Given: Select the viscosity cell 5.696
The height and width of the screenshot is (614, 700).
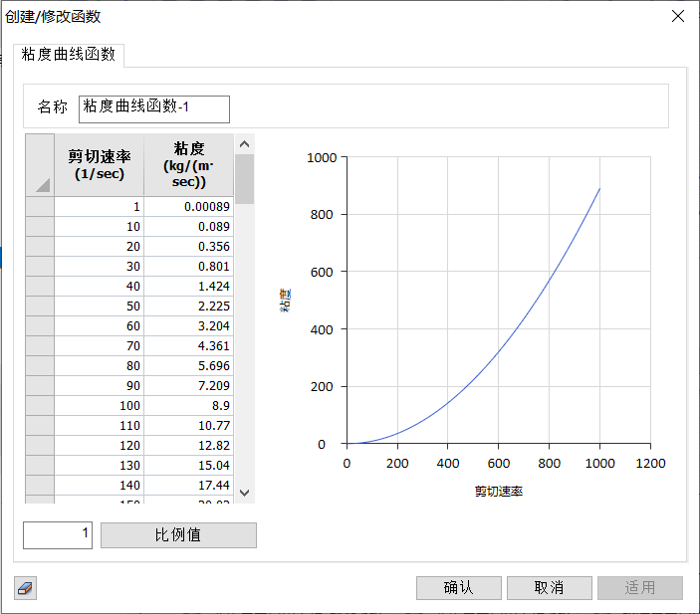Looking at the screenshot, I should tap(188, 366).
